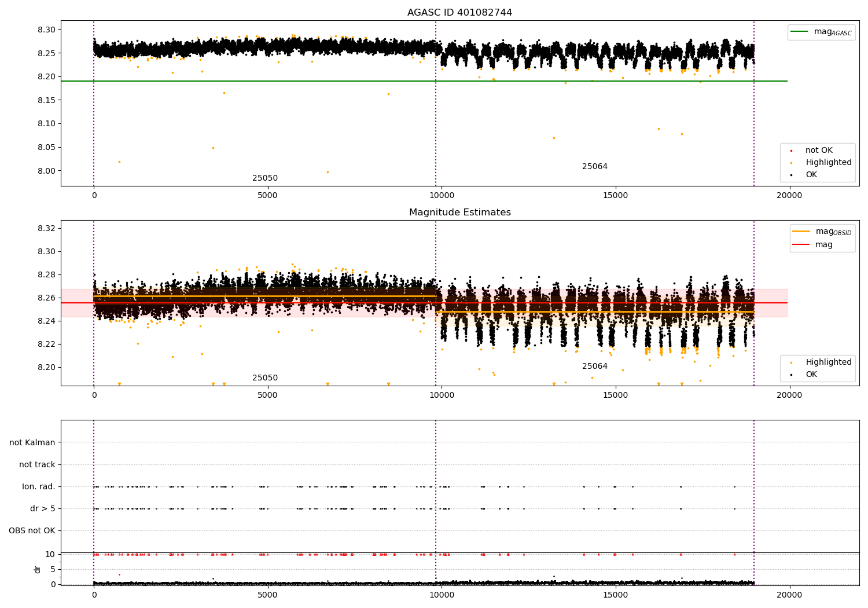Click the 'not track' row label
This screenshot has width=868, height=608.
37,464
